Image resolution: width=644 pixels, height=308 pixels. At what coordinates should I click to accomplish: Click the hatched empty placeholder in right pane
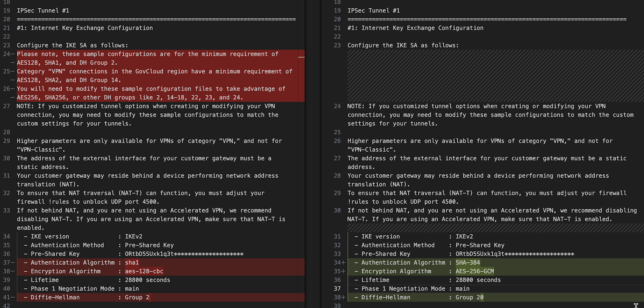pyautogui.click(x=493, y=76)
